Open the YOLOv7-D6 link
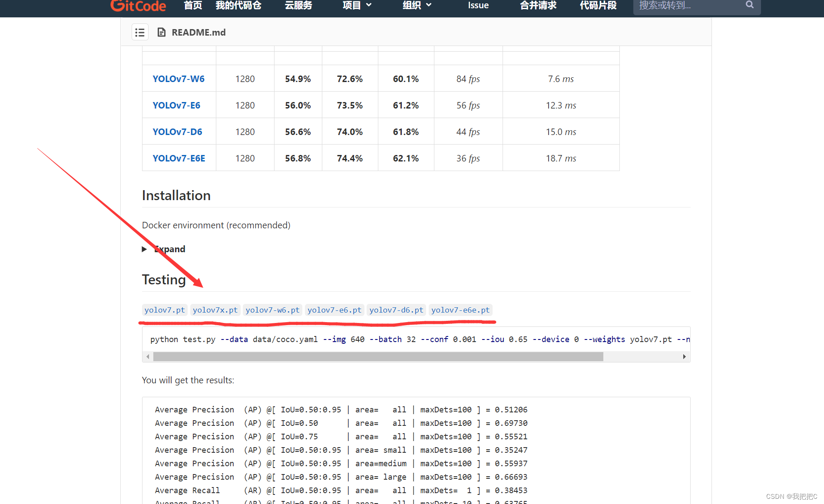 tap(177, 132)
